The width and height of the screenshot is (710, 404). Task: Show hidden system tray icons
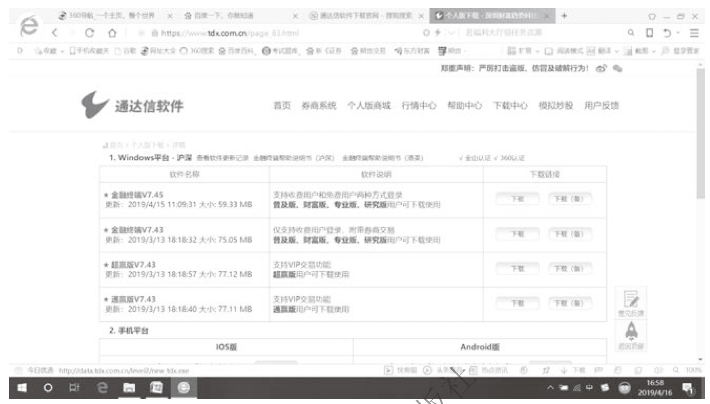550,388
